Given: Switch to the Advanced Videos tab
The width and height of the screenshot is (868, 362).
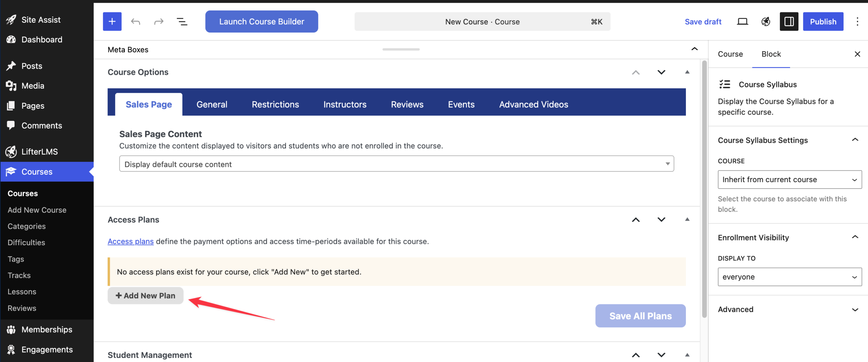Looking at the screenshot, I should pyautogui.click(x=534, y=104).
